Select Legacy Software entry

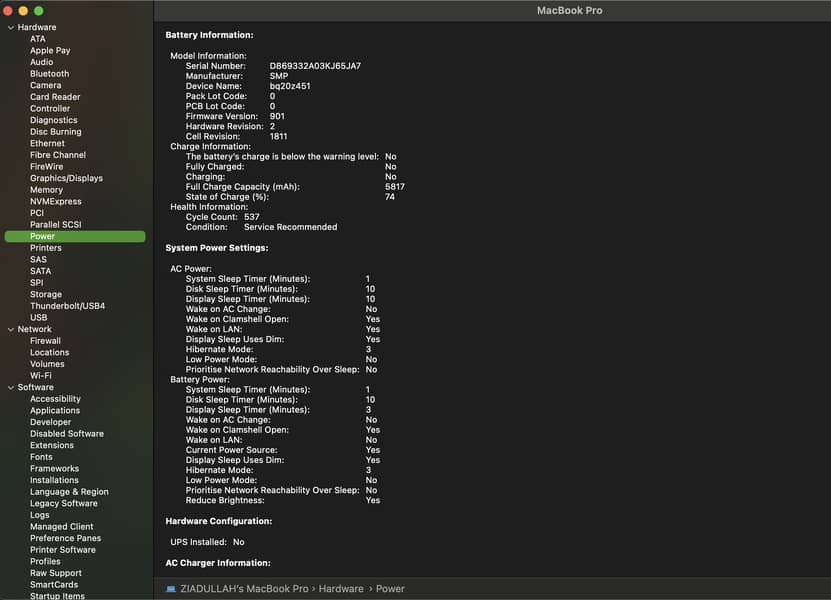point(64,505)
